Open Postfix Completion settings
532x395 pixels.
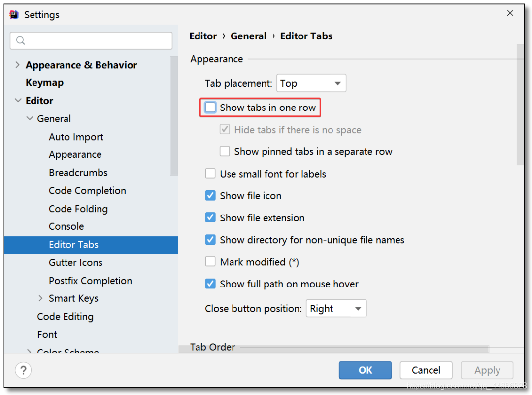(90, 281)
